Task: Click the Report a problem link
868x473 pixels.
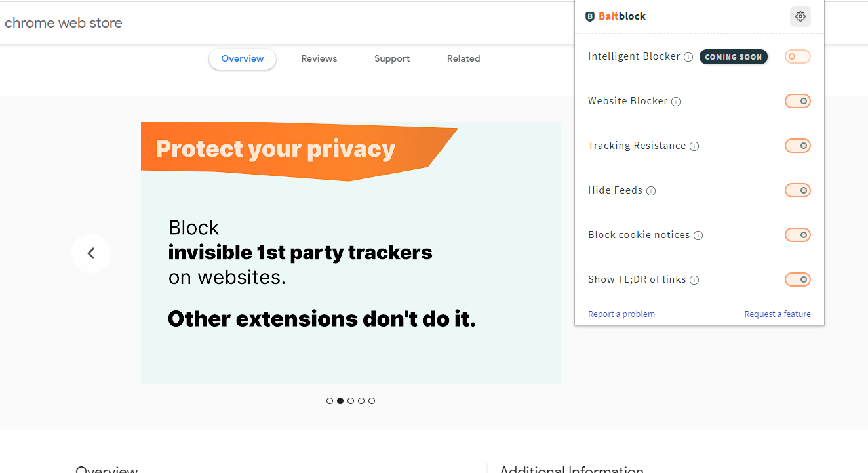Action: [x=621, y=314]
